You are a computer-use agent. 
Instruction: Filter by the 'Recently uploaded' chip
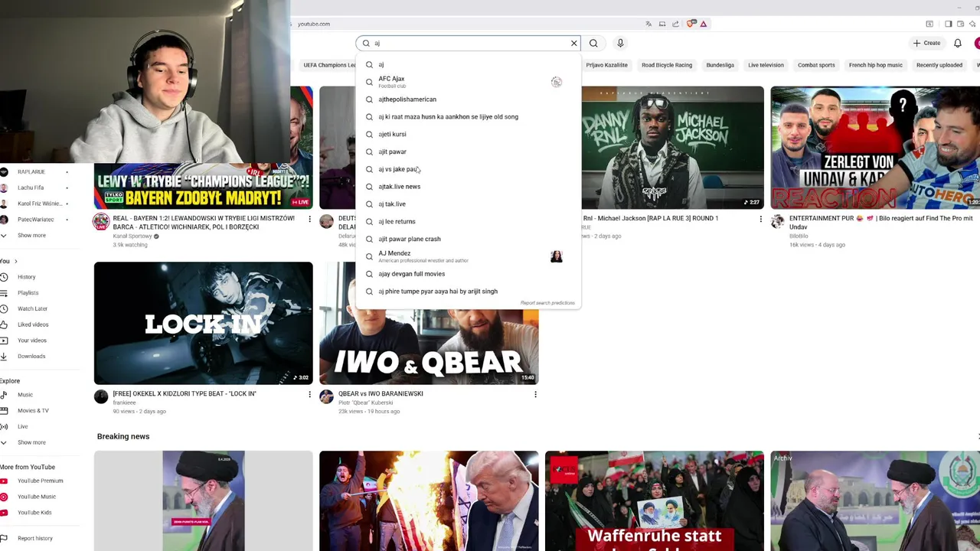(x=939, y=65)
